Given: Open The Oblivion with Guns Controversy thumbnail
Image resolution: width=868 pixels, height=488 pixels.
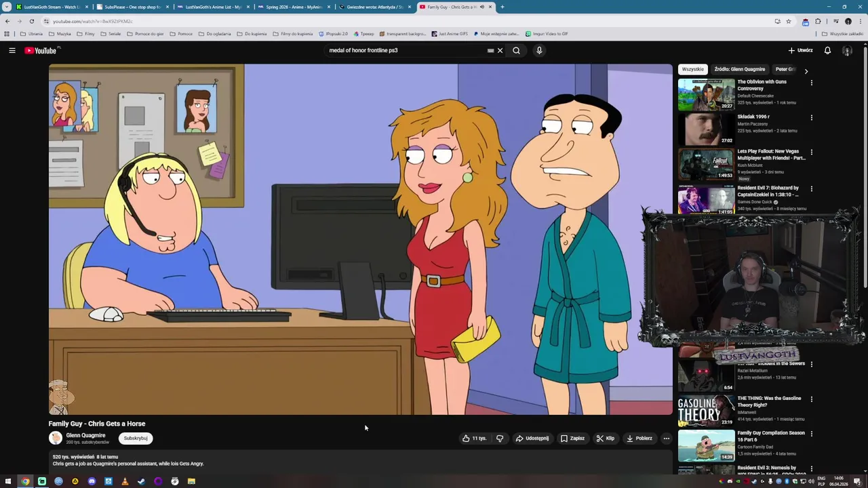Looking at the screenshot, I should click(706, 94).
